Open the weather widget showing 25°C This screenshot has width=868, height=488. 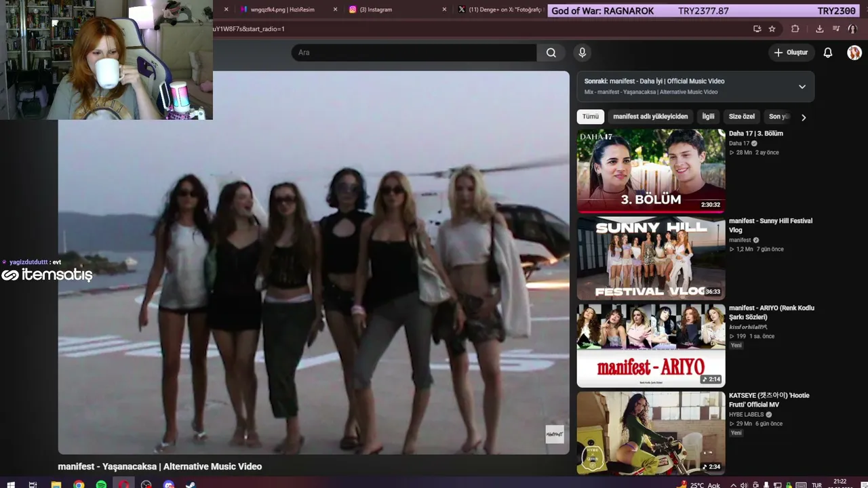(698, 485)
